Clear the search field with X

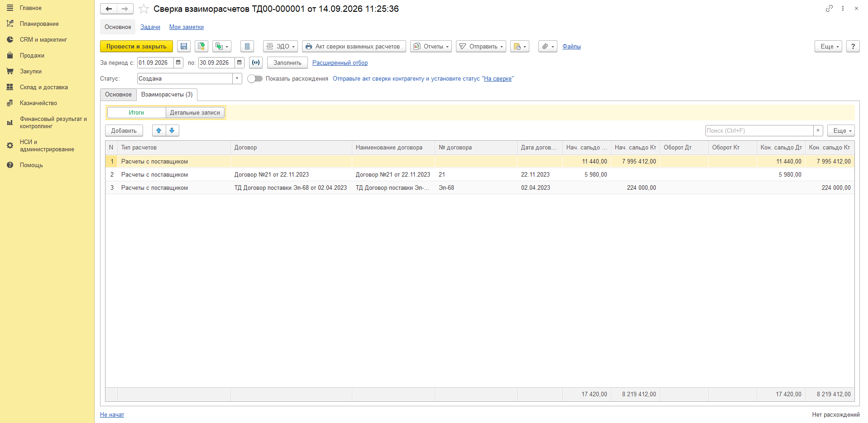(x=818, y=130)
